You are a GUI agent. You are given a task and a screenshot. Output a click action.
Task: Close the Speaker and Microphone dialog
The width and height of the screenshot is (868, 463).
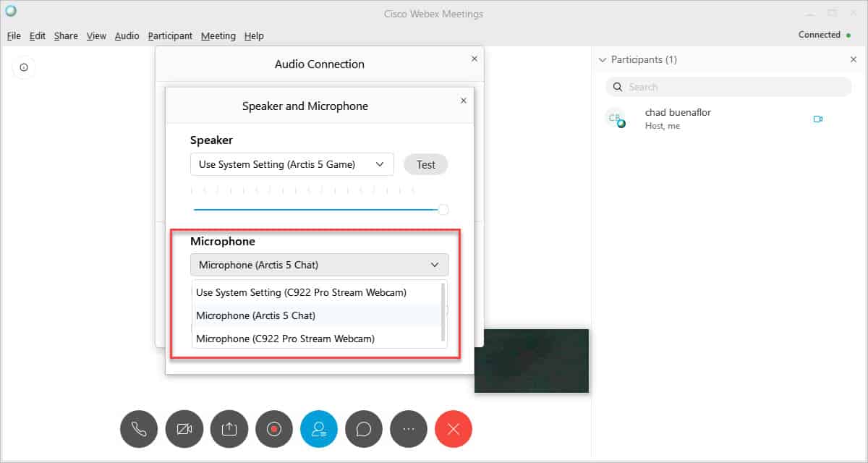coord(464,101)
